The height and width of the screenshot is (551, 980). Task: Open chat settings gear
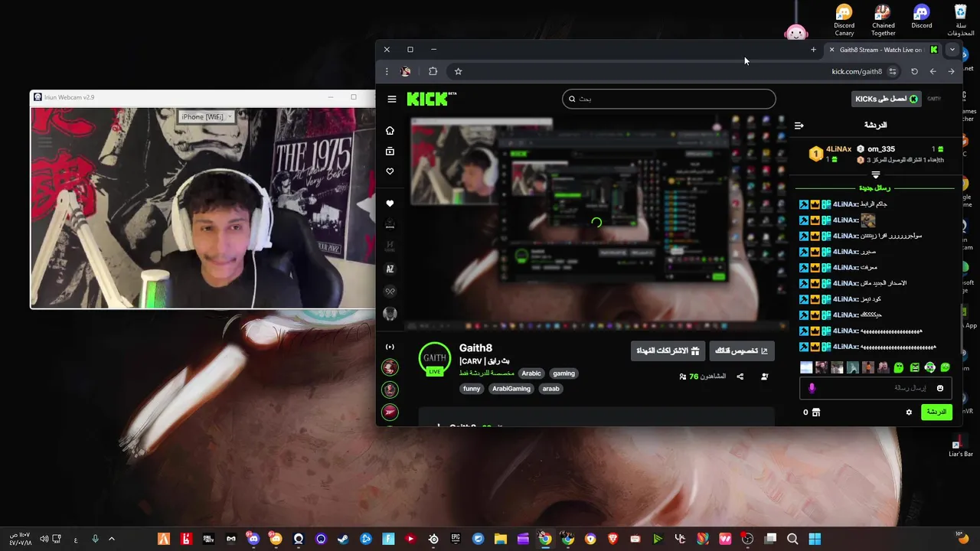(x=909, y=412)
